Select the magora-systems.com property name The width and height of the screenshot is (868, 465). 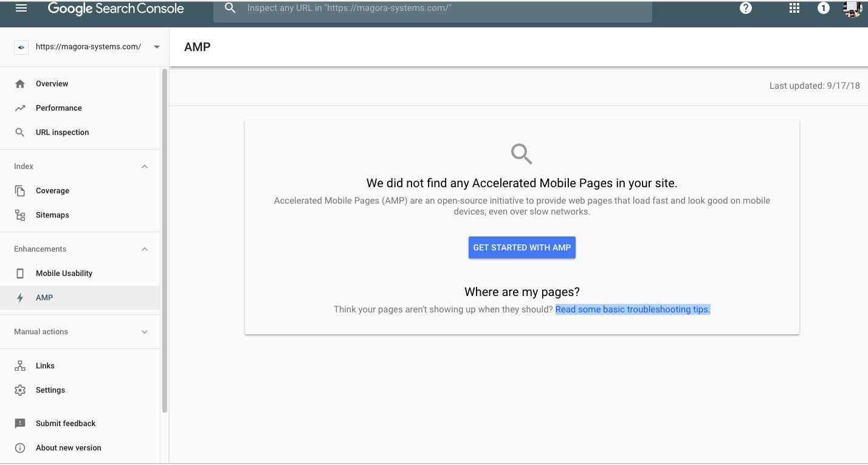pos(88,47)
